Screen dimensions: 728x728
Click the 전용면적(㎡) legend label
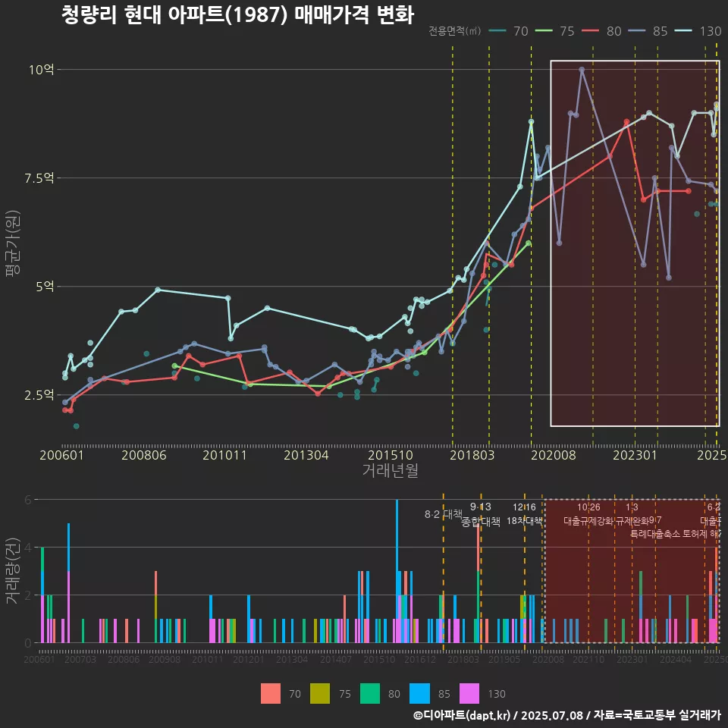click(454, 31)
